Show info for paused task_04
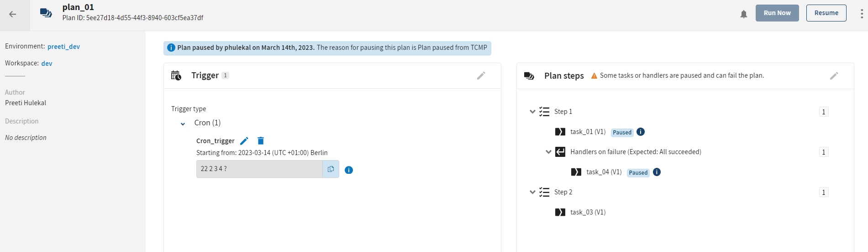The image size is (868, 252). click(x=657, y=172)
